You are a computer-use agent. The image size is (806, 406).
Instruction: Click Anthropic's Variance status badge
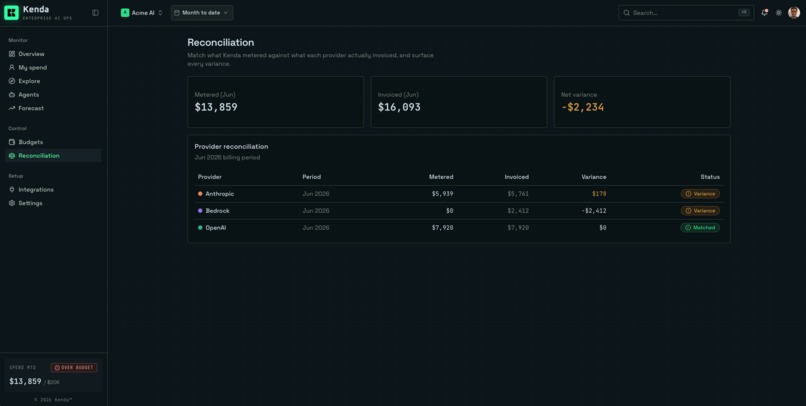(x=700, y=194)
